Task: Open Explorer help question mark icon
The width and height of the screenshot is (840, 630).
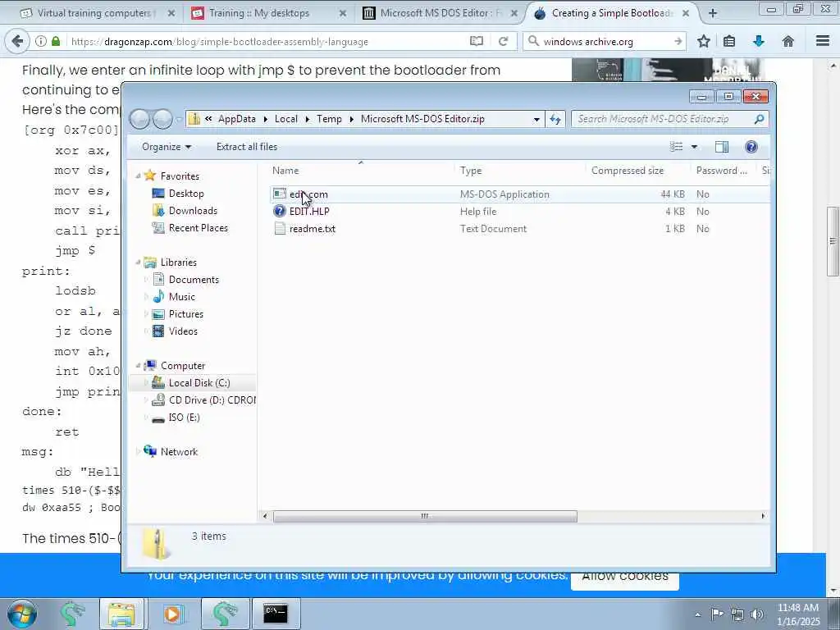Action: click(751, 147)
